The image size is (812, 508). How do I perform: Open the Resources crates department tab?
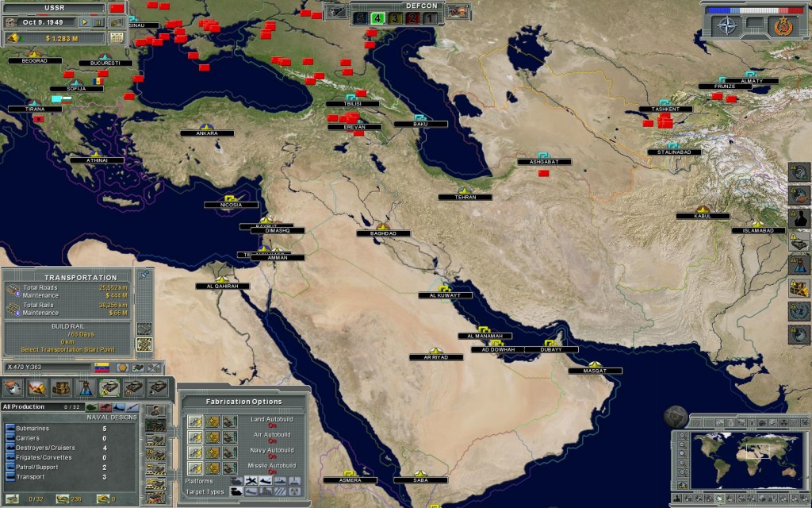(62, 387)
